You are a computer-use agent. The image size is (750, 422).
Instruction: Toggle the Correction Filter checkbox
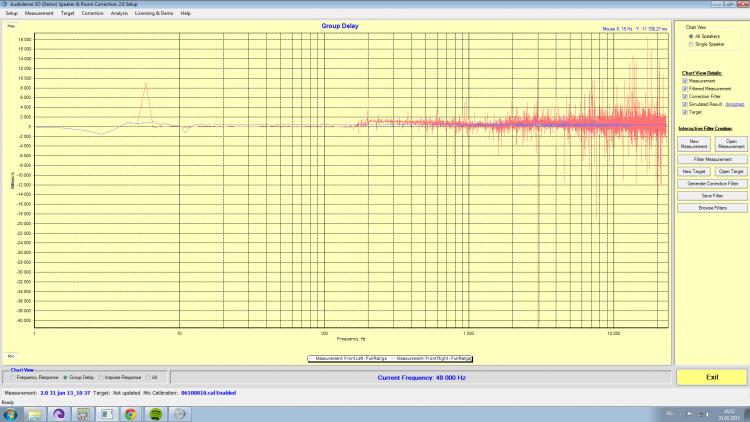click(x=685, y=97)
